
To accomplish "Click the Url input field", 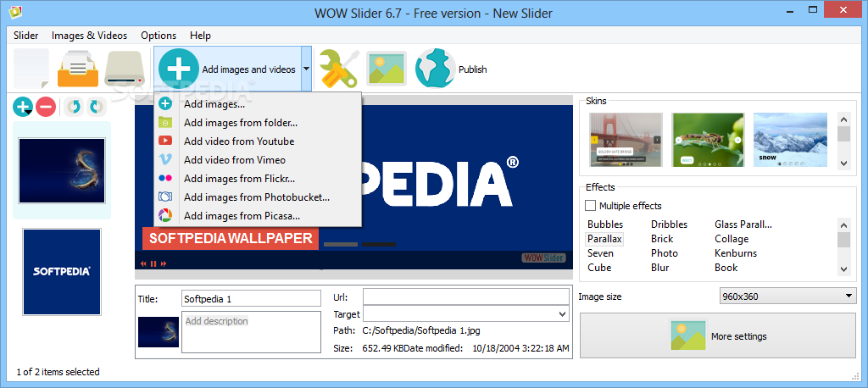I will click(466, 297).
